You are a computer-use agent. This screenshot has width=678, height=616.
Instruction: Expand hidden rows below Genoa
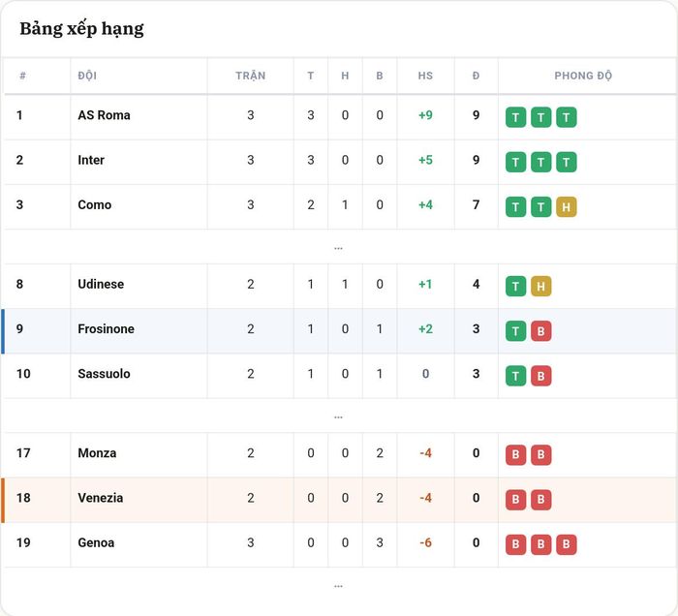(x=339, y=586)
